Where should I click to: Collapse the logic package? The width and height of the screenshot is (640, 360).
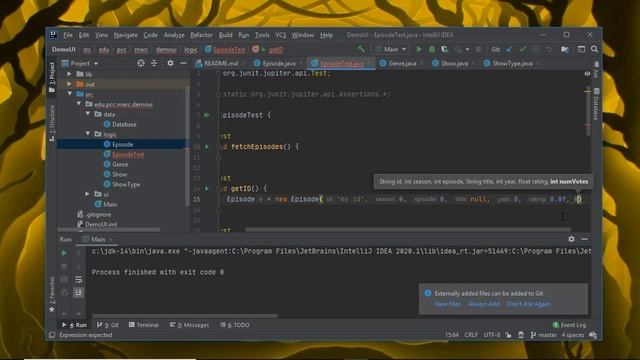88,134
